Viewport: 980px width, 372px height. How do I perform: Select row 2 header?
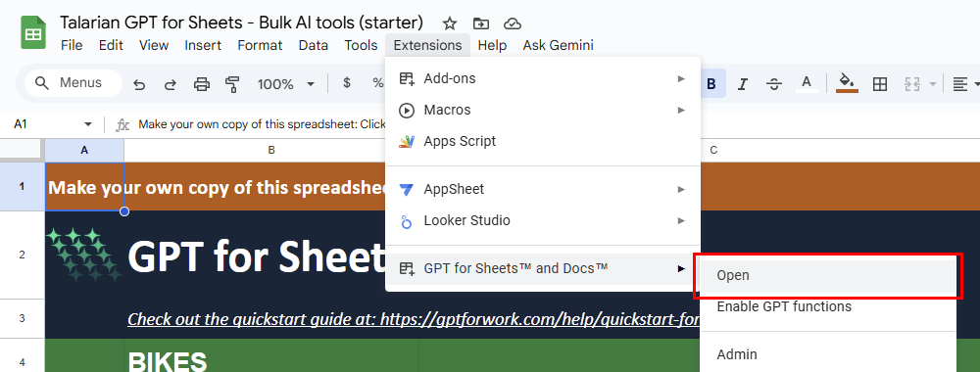[22, 255]
